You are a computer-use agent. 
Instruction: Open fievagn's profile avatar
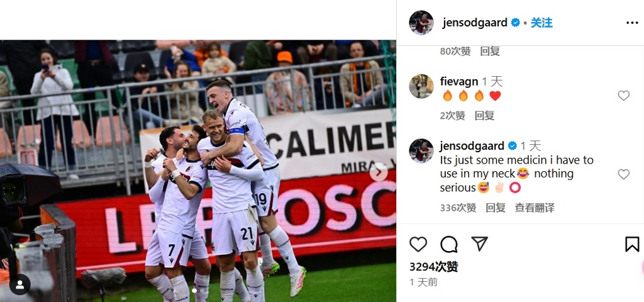coord(421,86)
